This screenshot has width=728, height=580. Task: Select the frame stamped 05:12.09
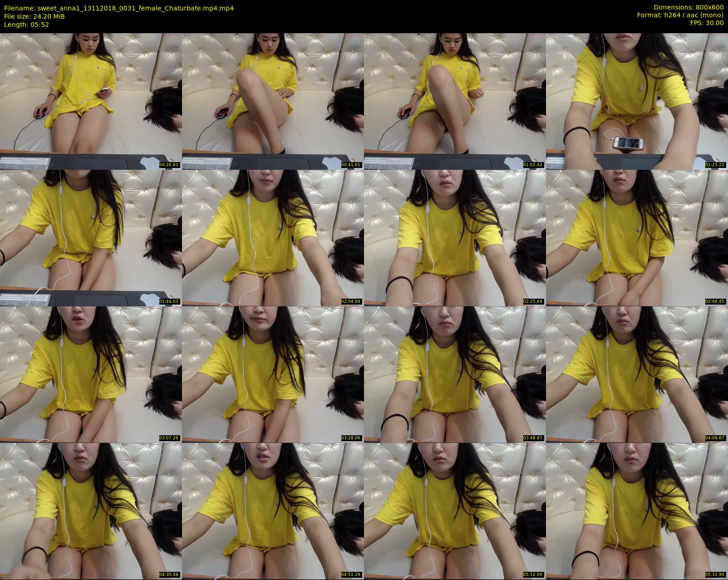[455, 511]
